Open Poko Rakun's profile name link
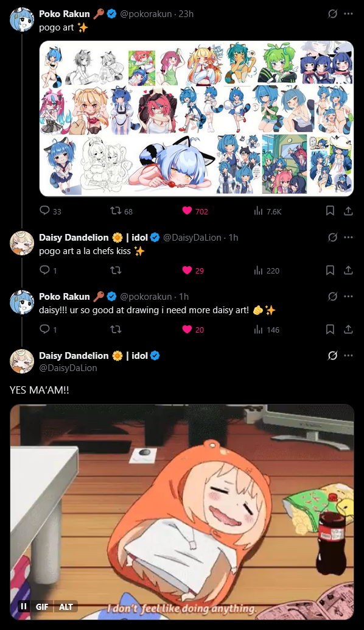The height and width of the screenshot is (630, 364). [64, 13]
